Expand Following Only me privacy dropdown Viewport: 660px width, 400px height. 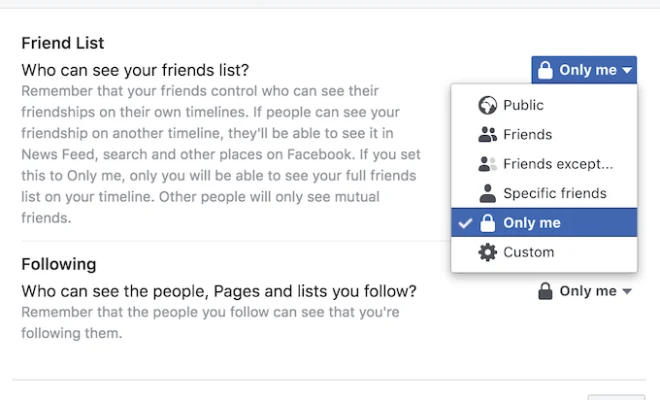[x=585, y=291]
